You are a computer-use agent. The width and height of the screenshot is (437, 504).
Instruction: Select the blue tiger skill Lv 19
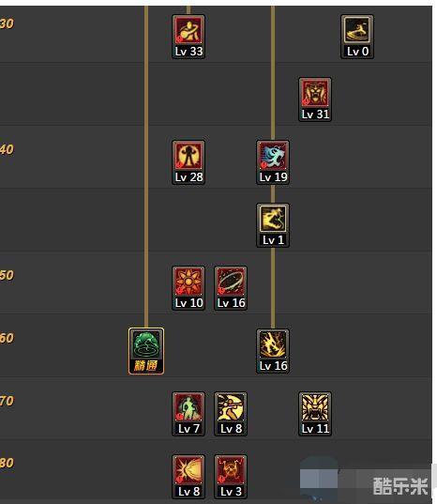273,162
